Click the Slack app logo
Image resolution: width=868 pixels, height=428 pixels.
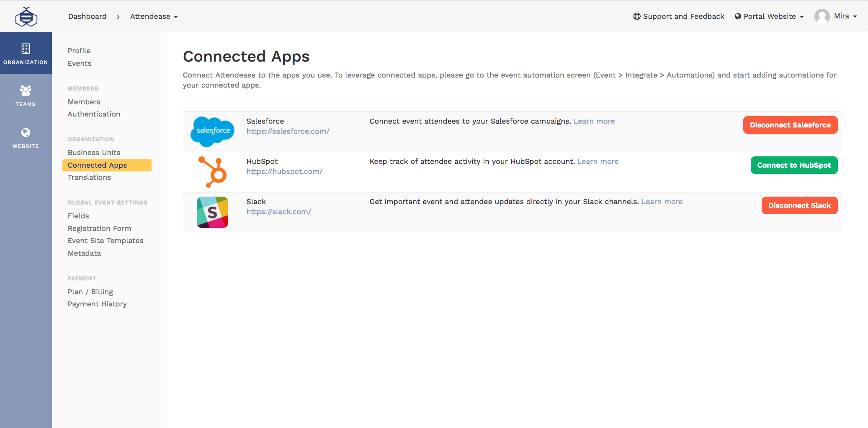[213, 212]
